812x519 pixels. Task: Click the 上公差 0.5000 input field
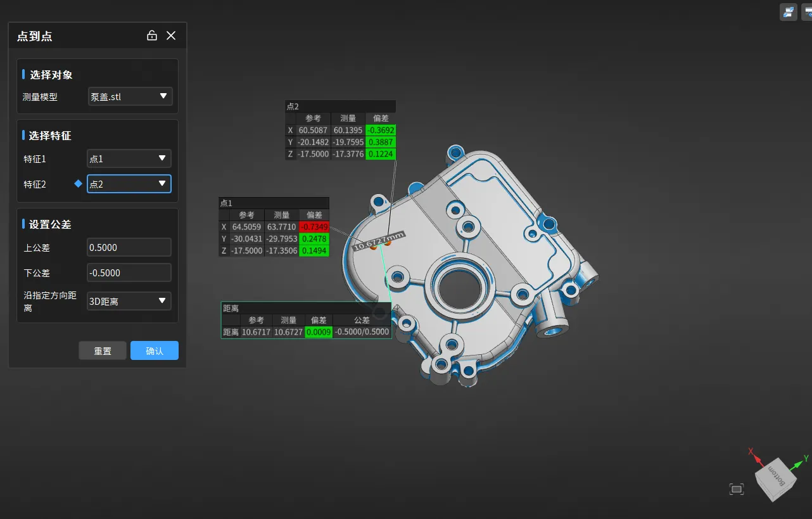coord(129,247)
